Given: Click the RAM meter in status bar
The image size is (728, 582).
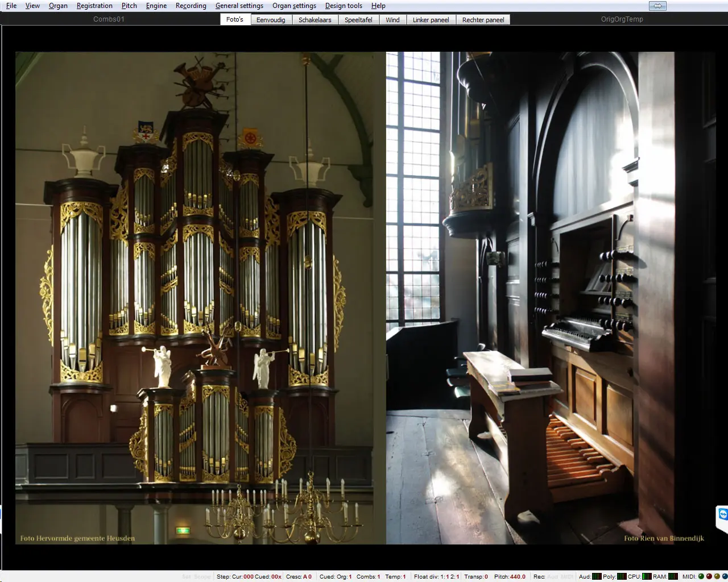Looking at the screenshot, I should click(x=673, y=576).
